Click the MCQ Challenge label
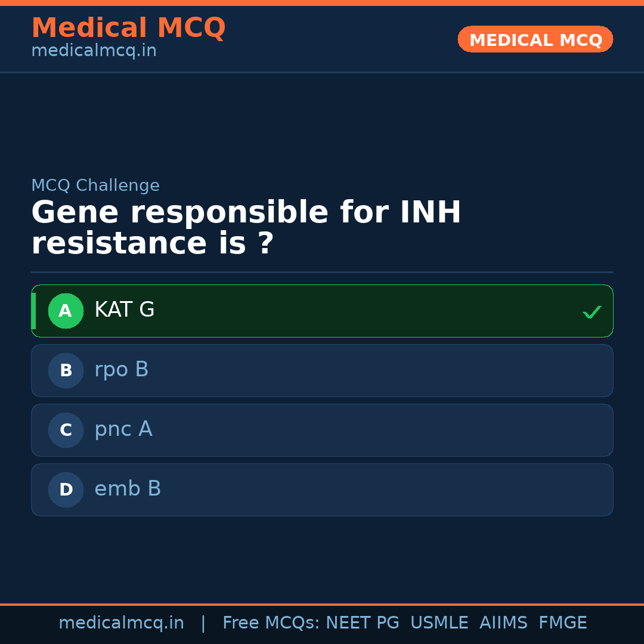The width and height of the screenshot is (644, 644). (x=95, y=185)
